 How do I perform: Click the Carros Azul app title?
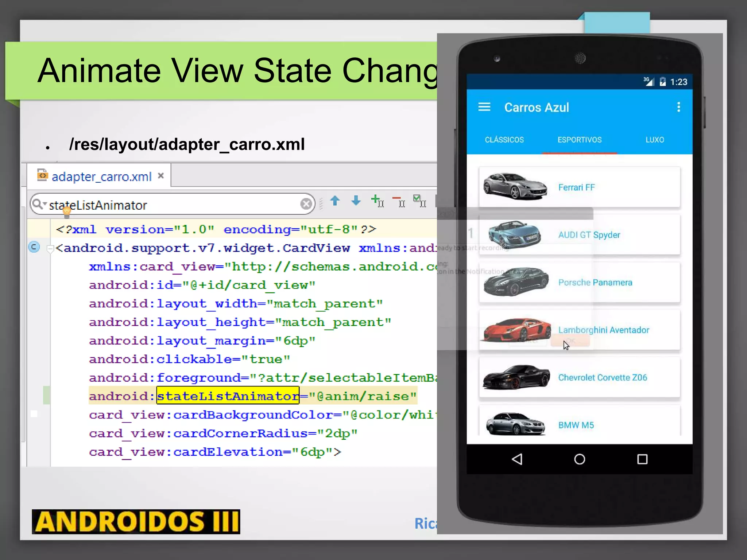click(537, 107)
